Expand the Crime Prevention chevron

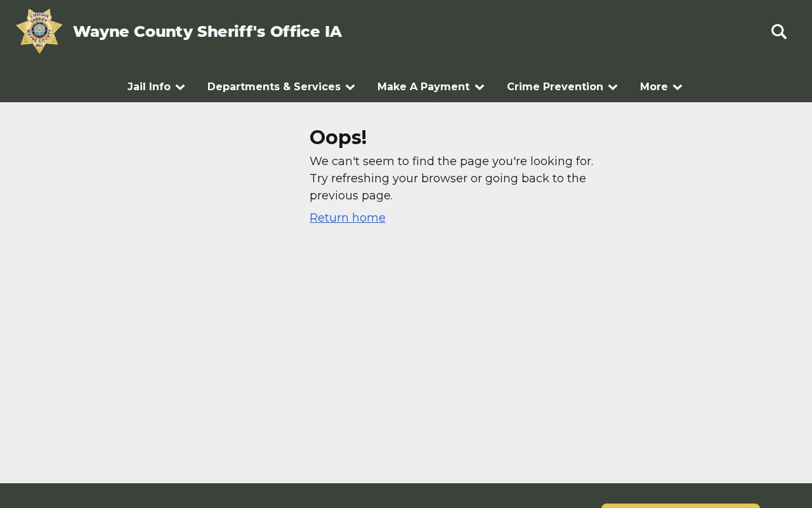613,87
